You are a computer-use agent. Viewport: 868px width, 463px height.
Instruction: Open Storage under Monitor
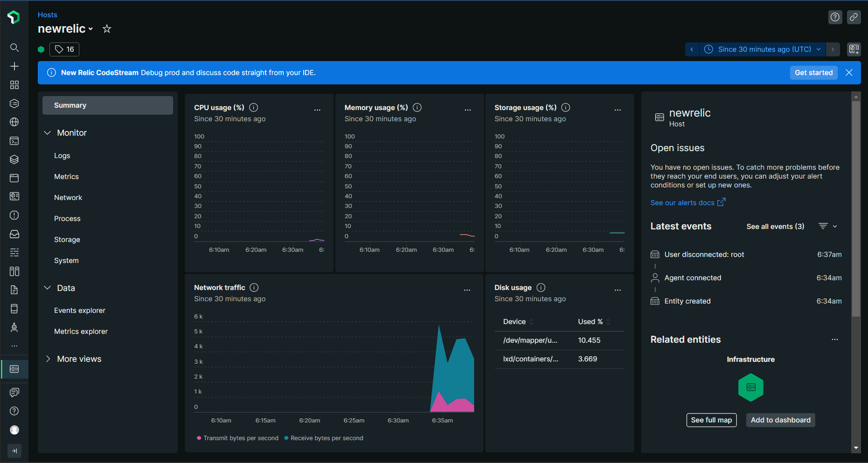pos(67,240)
